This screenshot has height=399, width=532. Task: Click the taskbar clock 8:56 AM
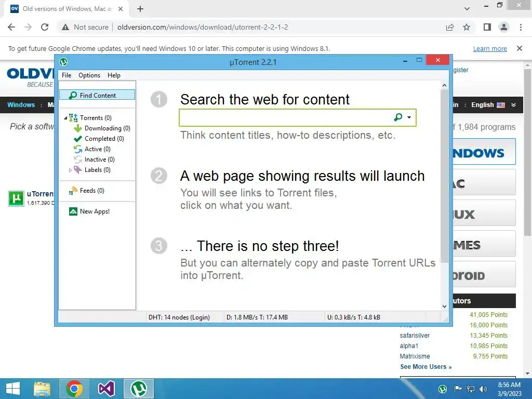click(509, 385)
